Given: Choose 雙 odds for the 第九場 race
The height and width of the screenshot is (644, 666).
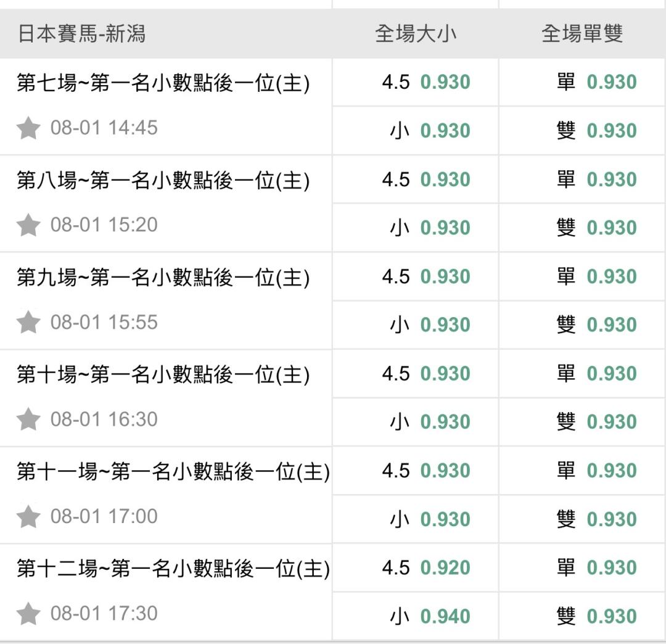Looking at the screenshot, I should [582, 325].
